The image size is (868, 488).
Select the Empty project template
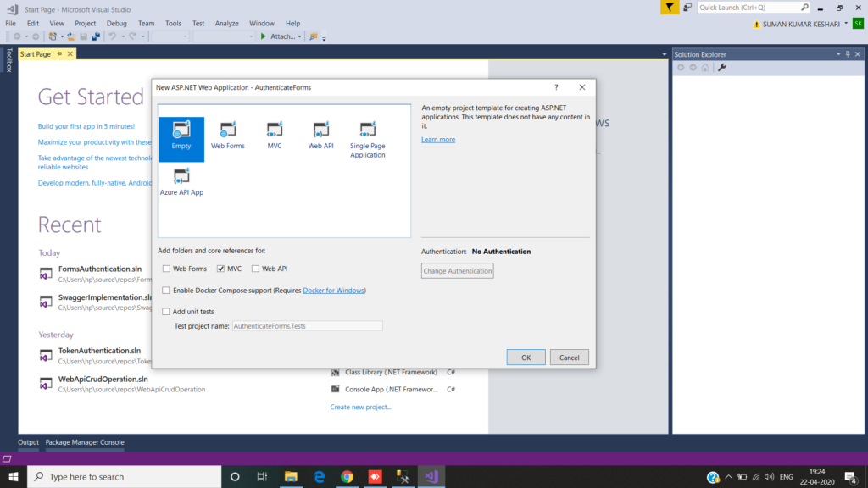coord(181,139)
